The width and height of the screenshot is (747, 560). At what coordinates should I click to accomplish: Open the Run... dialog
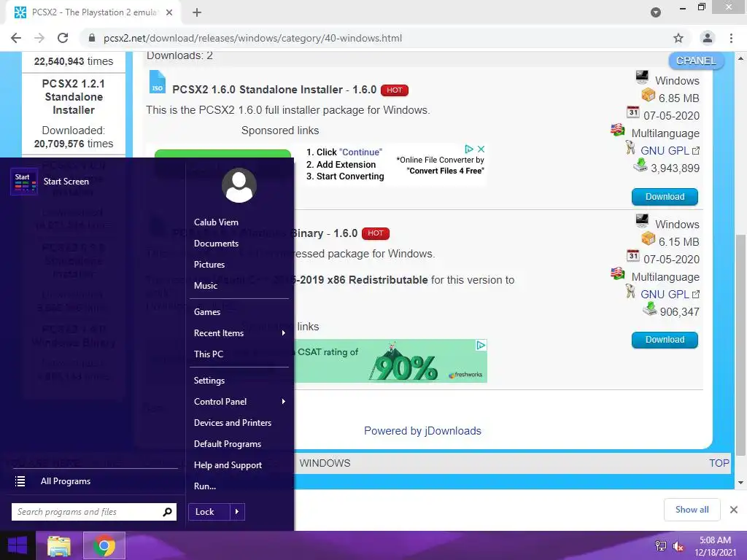click(x=205, y=486)
